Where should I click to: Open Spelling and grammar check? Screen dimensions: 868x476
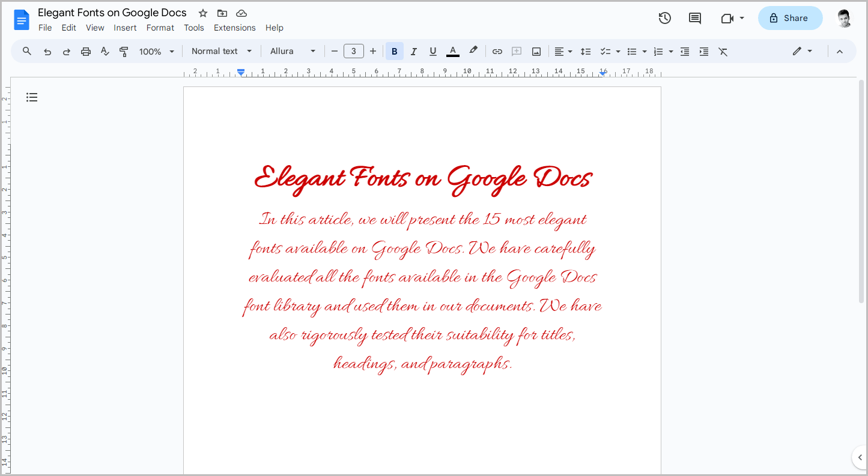pos(105,51)
